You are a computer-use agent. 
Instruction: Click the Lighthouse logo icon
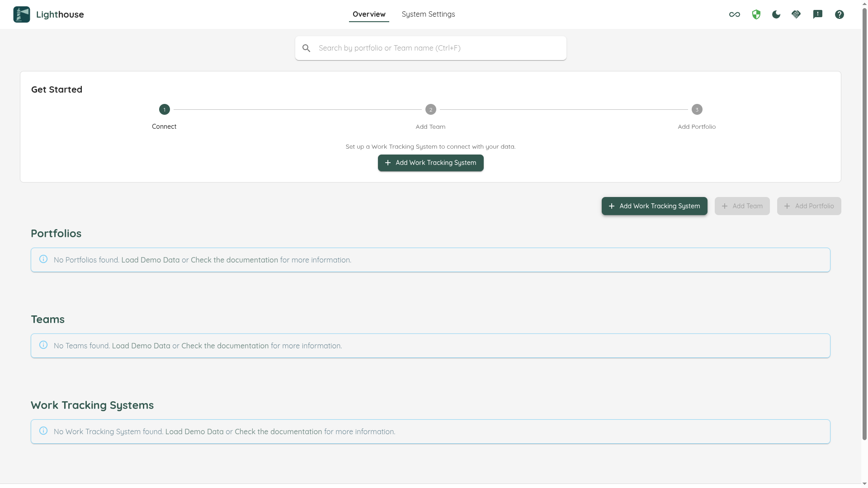tap(21, 14)
